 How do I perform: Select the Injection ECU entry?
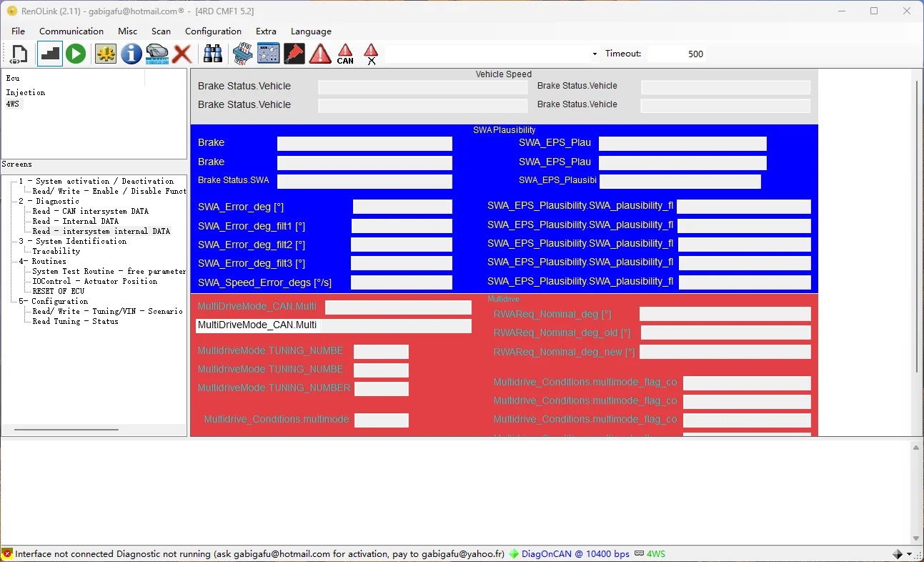click(26, 92)
